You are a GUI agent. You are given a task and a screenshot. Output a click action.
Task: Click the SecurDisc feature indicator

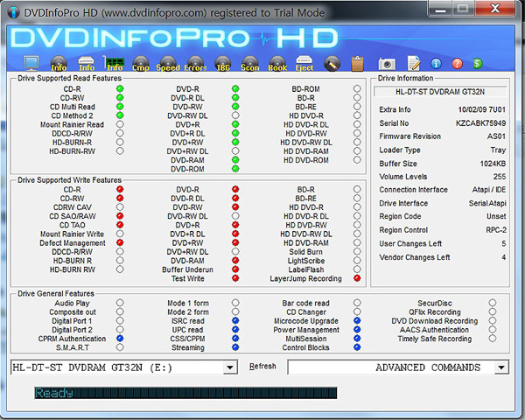tap(492, 303)
